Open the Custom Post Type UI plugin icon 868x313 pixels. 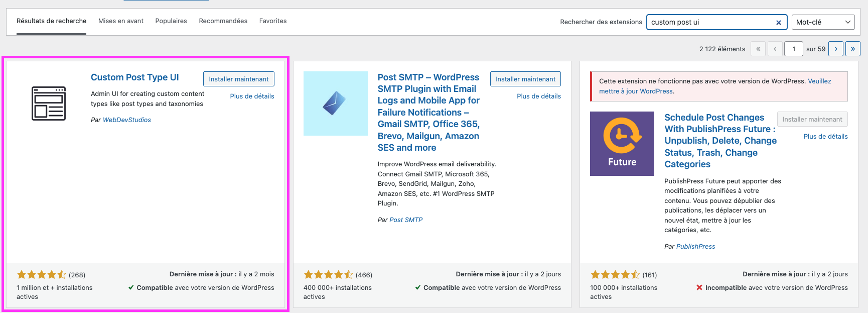coord(49,103)
